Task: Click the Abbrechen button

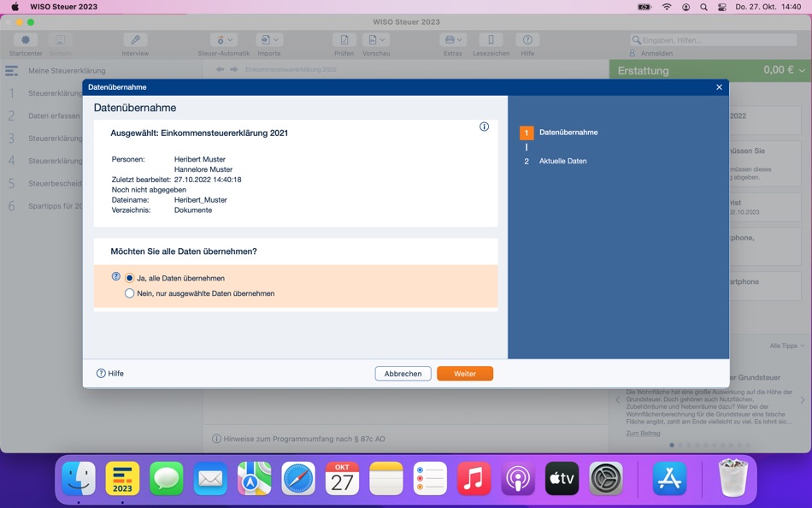Action: 403,373
